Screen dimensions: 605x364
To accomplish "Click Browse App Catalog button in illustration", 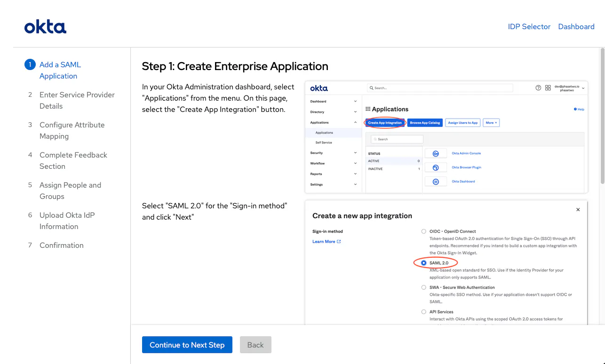I will click(425, 123).
